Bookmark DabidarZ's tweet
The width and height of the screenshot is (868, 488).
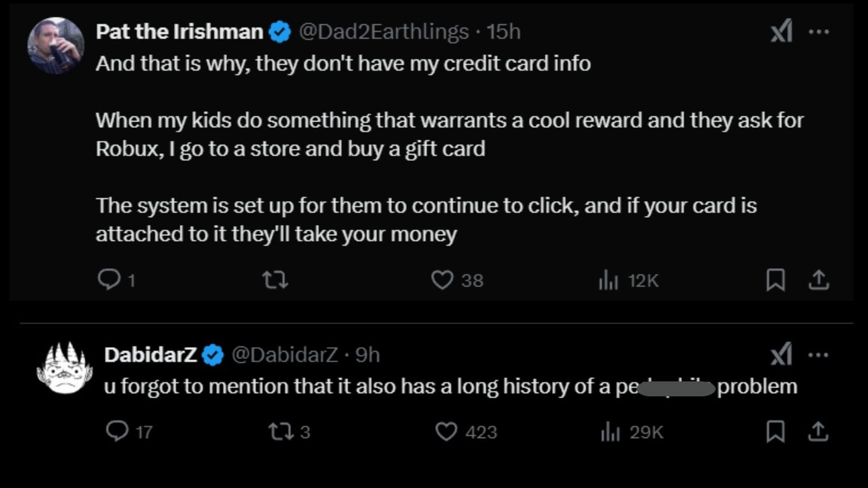click(775, 431)
